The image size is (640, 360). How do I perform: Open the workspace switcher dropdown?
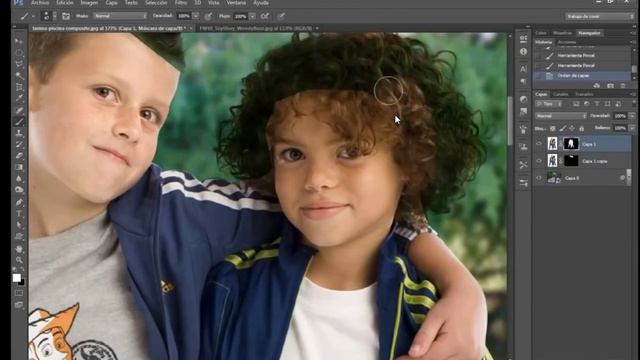click(599, 16)
